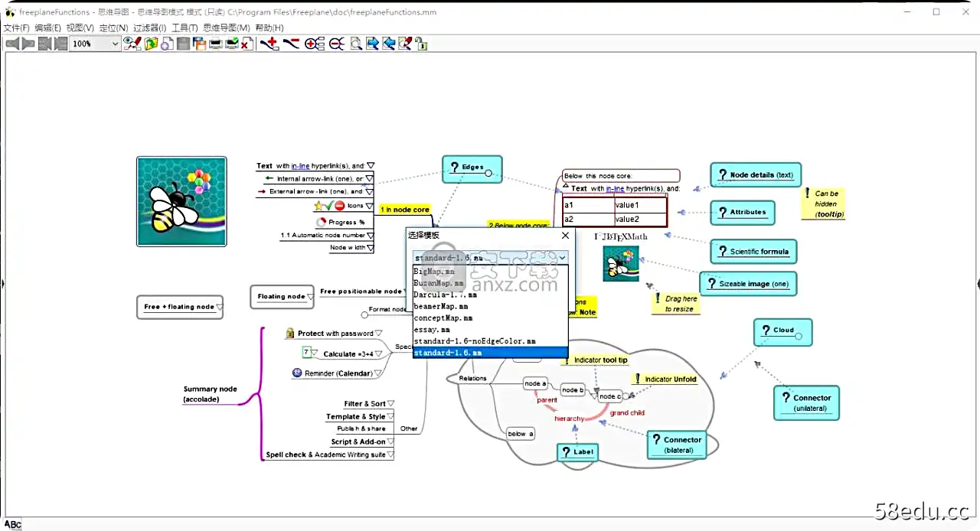Viewport: 980px width, 531px height.
Task: Open the 过滤器(I) menu
Action: pyautogui.click(x=150, y=28)
